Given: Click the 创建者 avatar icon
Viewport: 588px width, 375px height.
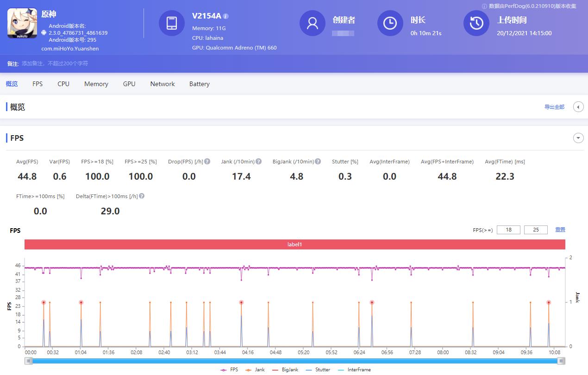Looking at the screenshot, I should point(312,23).
